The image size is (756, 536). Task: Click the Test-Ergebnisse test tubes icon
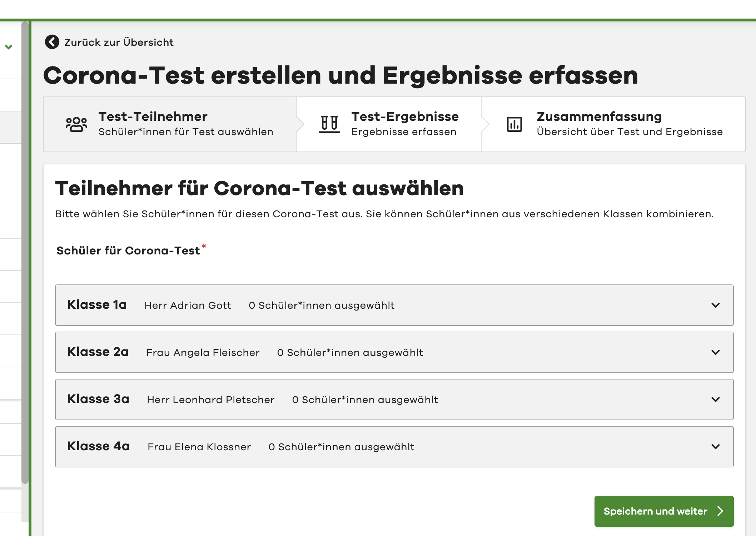[x=330, y=124]
